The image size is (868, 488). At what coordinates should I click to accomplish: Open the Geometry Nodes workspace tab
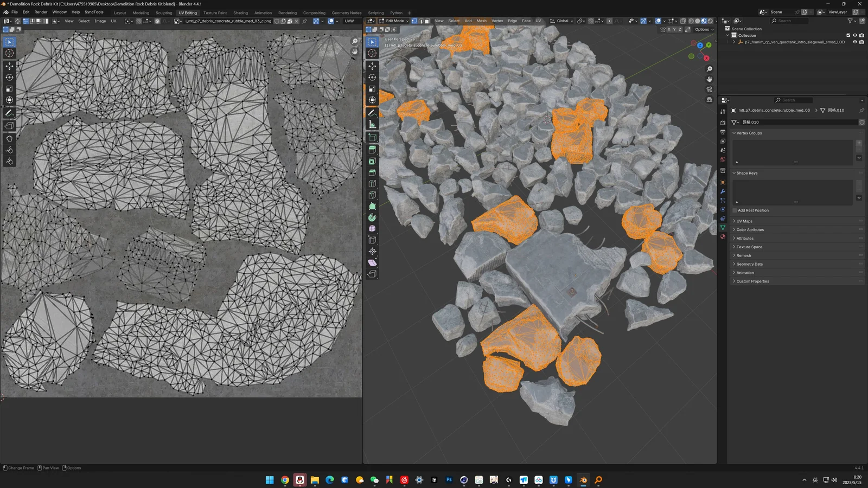point(346,12)
